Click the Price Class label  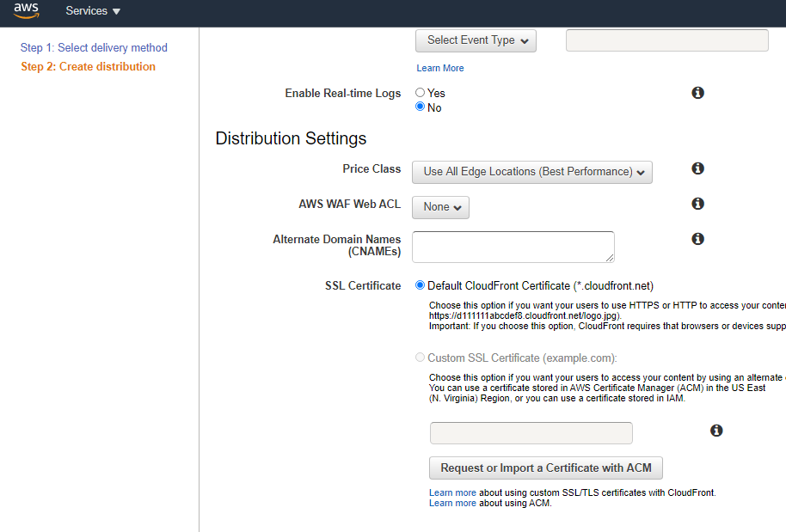click(372, 168)
